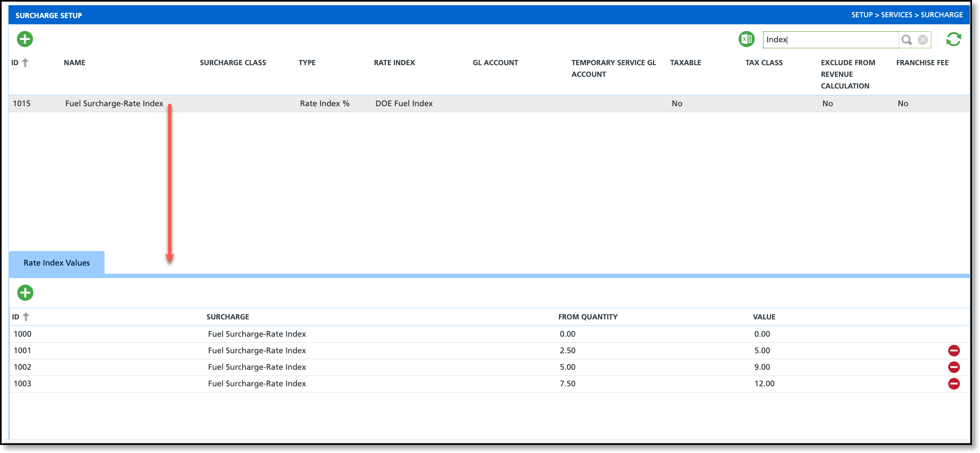Sort by the NAME column header

coord(74,62)
